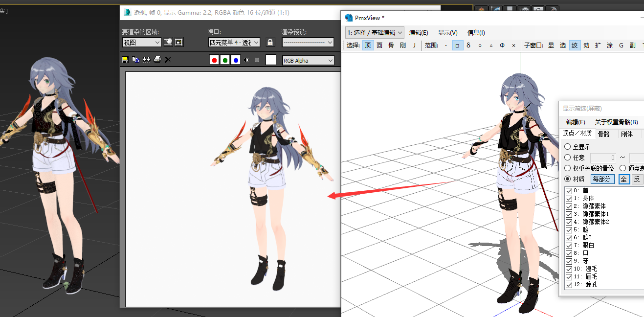Open the 渲染预设 render preset dropdown
The image size is (644, 317).
308,43
